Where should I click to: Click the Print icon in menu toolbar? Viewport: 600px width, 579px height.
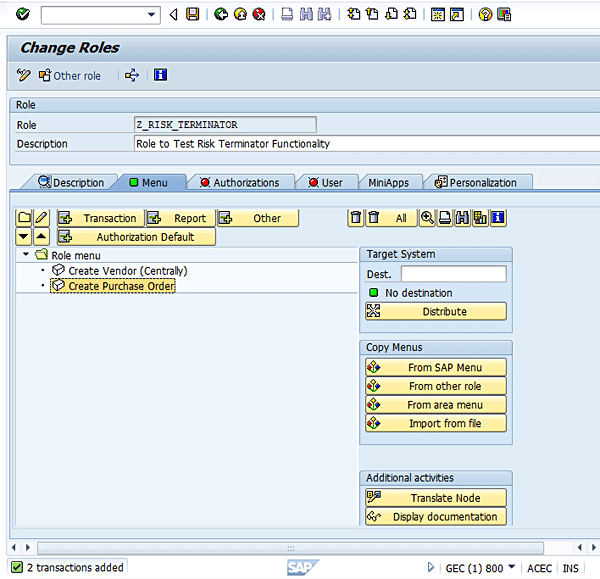[445, 218]
